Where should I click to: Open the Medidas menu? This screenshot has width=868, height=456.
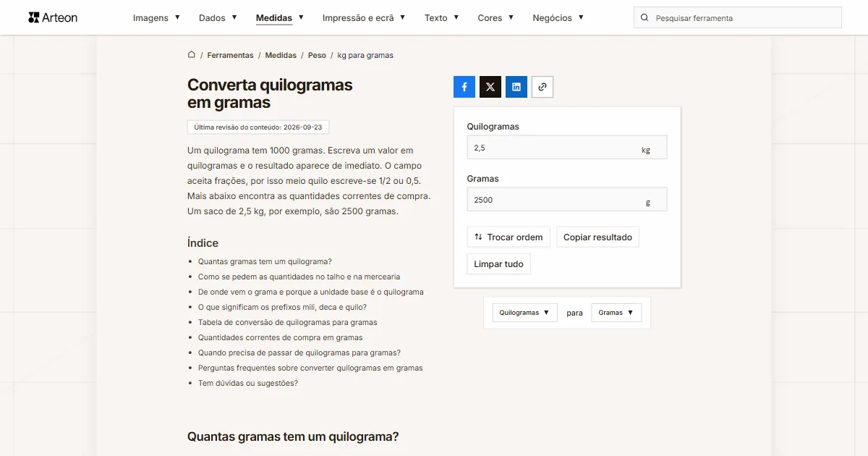point(280,18)
